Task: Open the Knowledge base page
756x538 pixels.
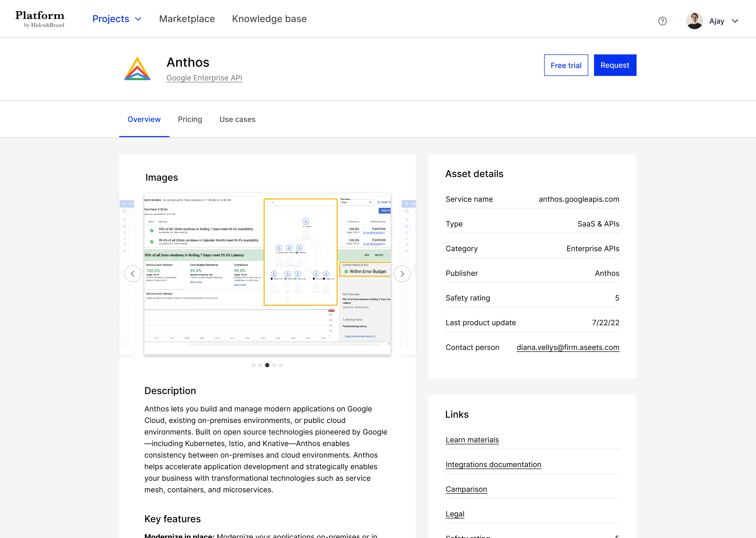Action: tap(269, 19)
